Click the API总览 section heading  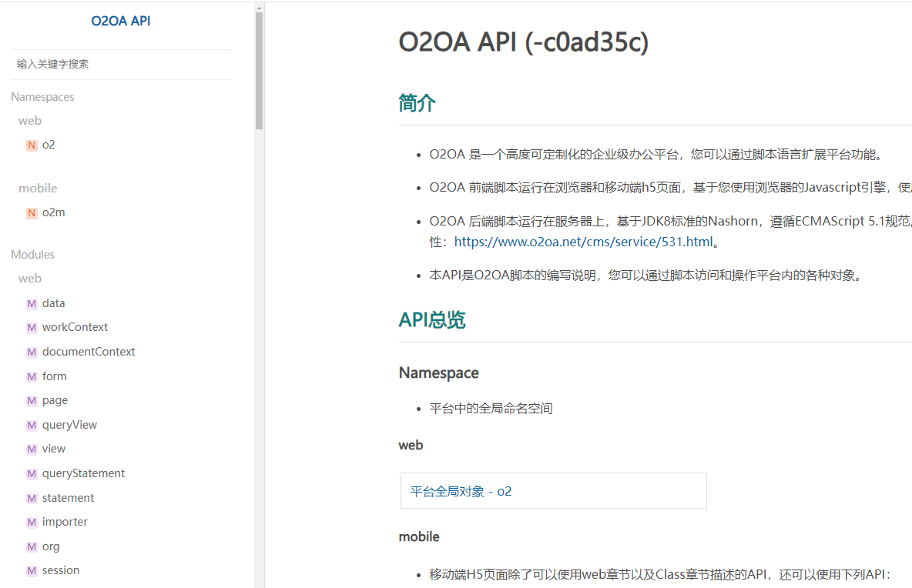[x=432, y=319]
